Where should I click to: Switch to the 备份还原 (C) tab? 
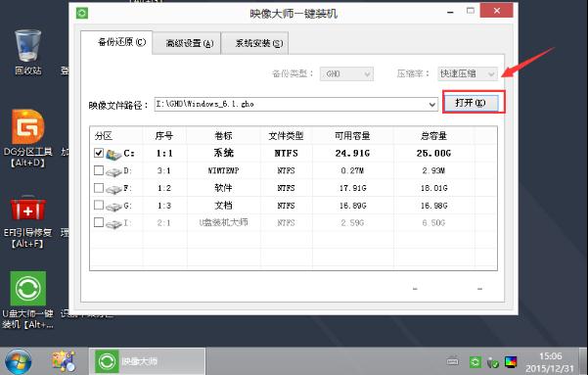(116, 42)
